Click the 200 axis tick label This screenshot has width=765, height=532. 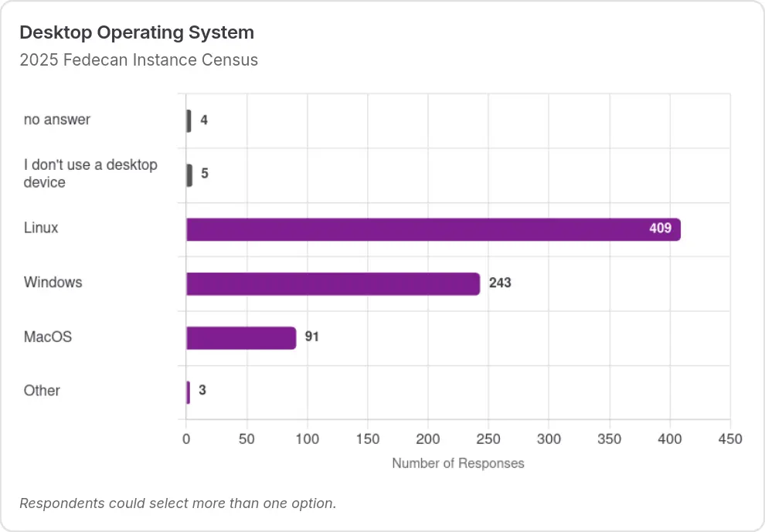click(x=428, y=439)
